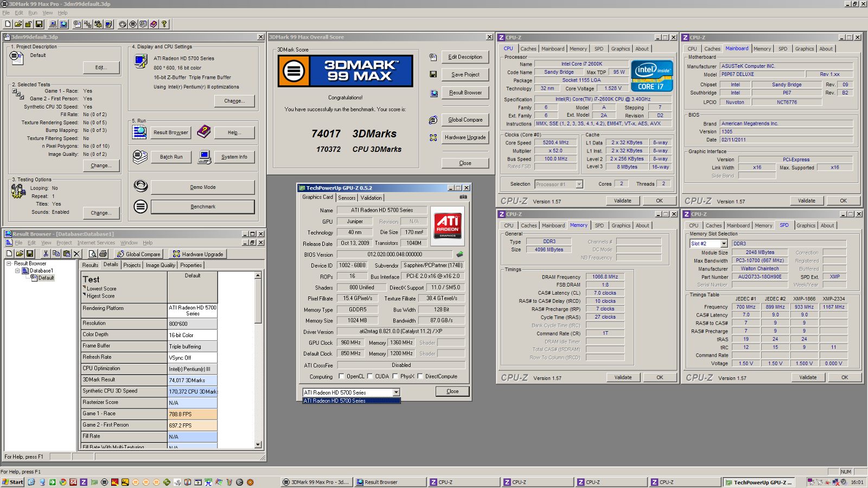Image resolution: width=868 pixels, height=488 pixels.
Task: Click the Print icon in Result Browser toolbar
Action: click(x=103, y=253)
